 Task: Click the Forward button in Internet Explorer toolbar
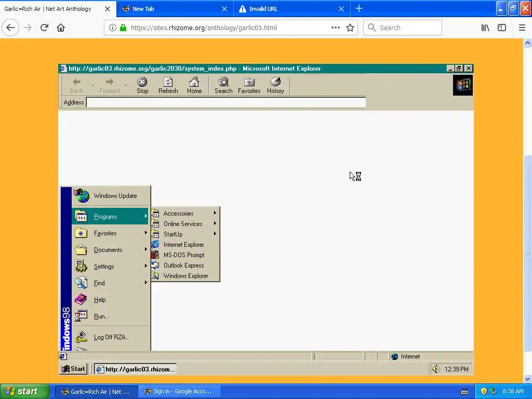pos(110,86)
